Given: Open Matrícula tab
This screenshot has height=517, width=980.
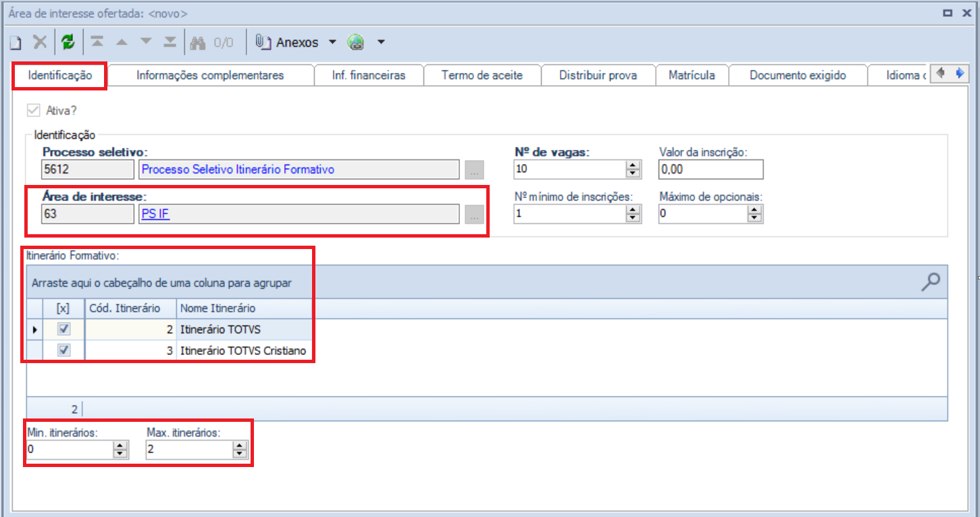Looking at the screenshot, I should (692, 75).
